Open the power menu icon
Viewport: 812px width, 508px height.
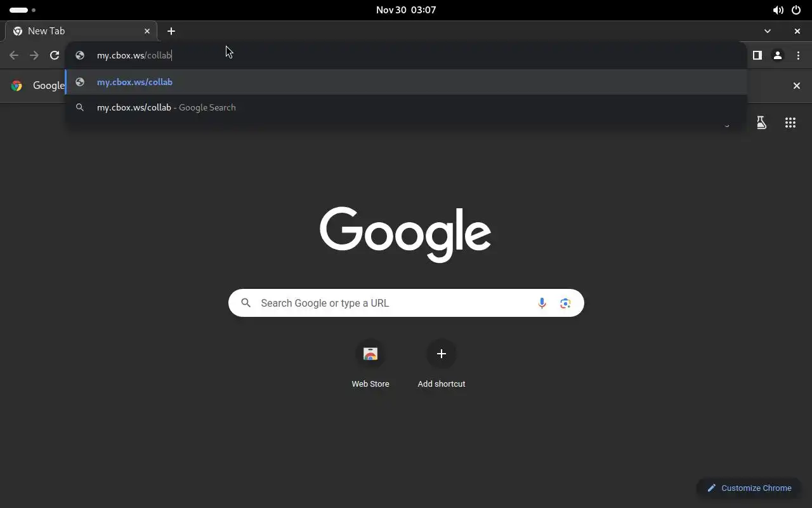[x=796, y=10]
